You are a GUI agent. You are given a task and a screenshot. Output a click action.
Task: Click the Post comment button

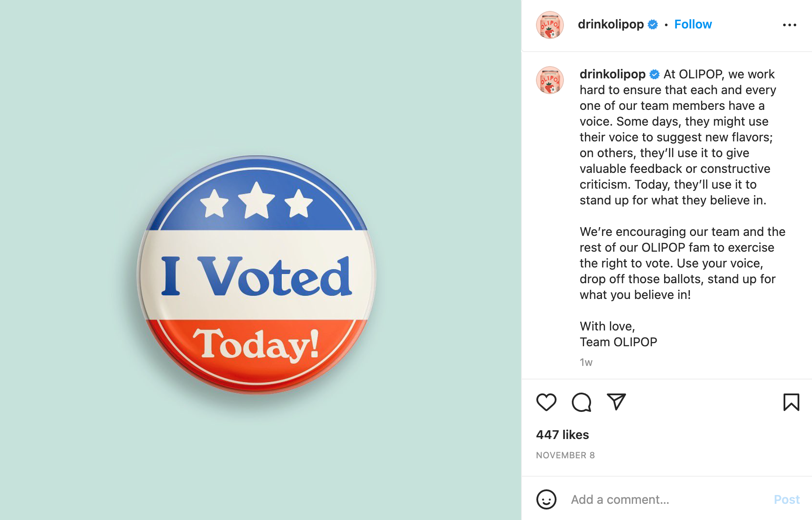point(787,499)
